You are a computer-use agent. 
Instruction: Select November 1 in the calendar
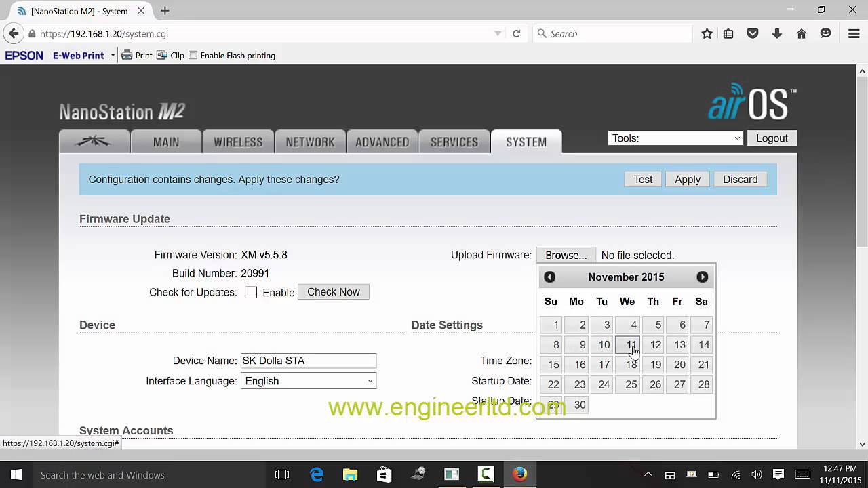point(551,325)
